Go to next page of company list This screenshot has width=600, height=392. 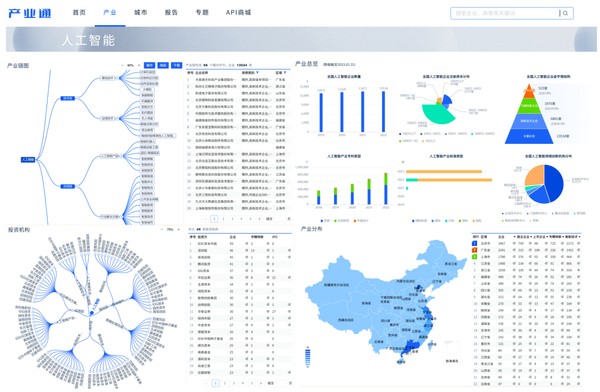coord(260,219)
